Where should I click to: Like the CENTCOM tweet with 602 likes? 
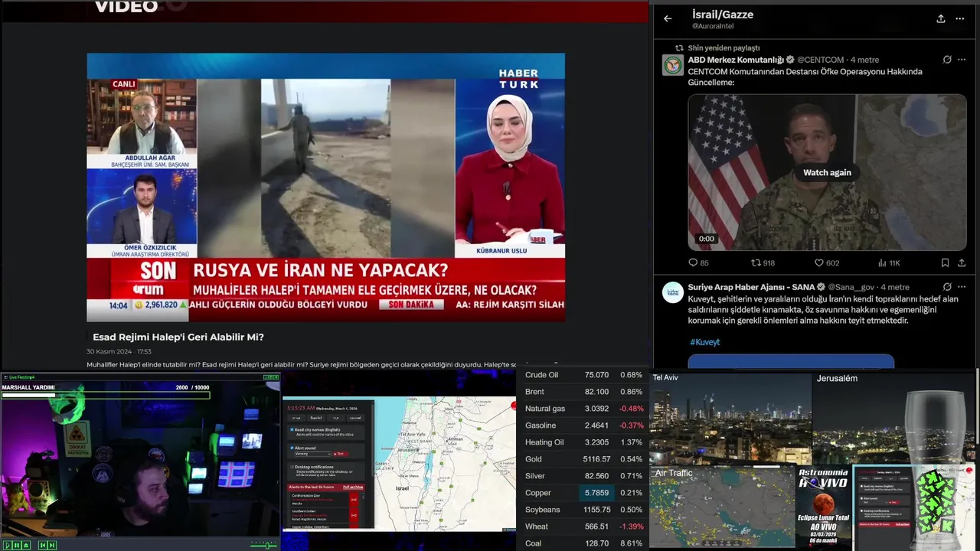point(826,262)
